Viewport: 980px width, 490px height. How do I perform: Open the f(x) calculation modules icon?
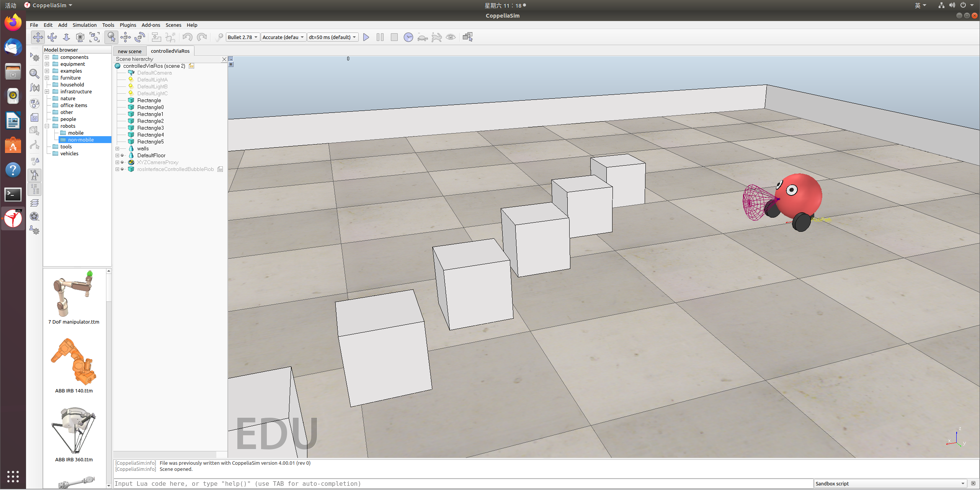click(x=34, y=88)
